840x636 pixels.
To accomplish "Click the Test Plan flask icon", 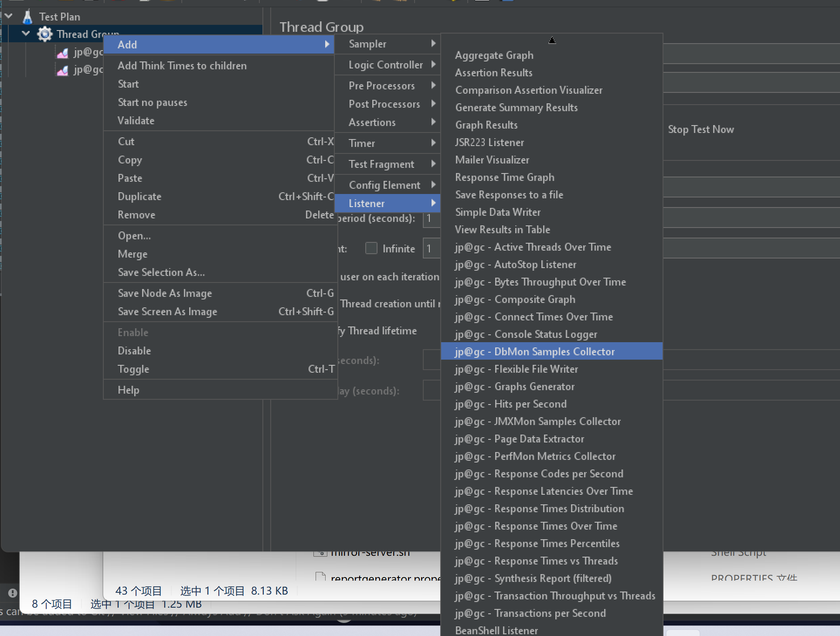I will tap(27, 17).
